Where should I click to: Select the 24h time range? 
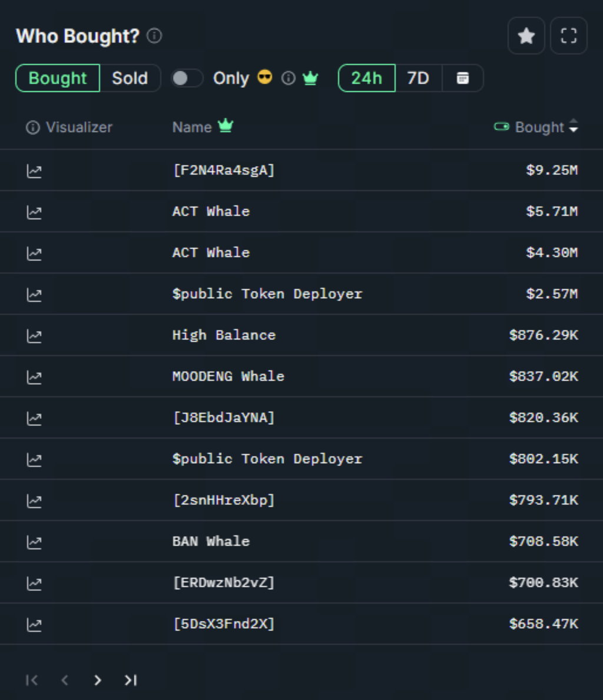[x=366, y=78]
